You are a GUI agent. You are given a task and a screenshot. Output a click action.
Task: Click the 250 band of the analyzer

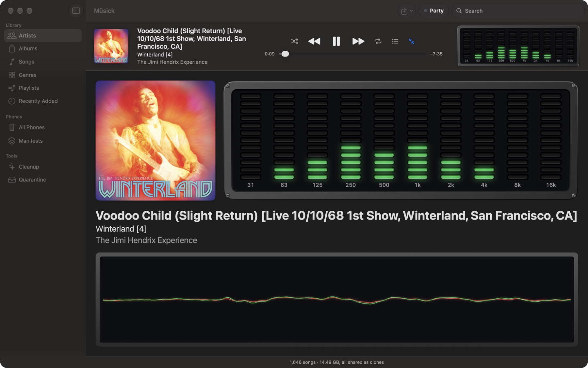pyautogui.click(x=351, y=141)
